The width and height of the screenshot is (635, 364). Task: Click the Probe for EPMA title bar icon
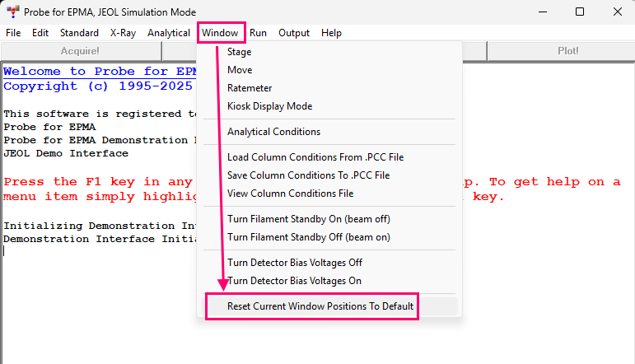pos(12,12)
